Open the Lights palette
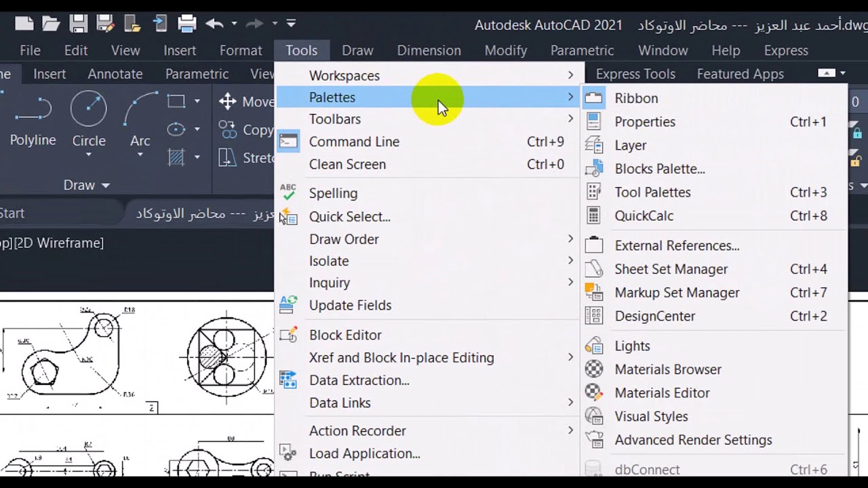868x488 pixels. pyautogui.click(x=715, y=346)
